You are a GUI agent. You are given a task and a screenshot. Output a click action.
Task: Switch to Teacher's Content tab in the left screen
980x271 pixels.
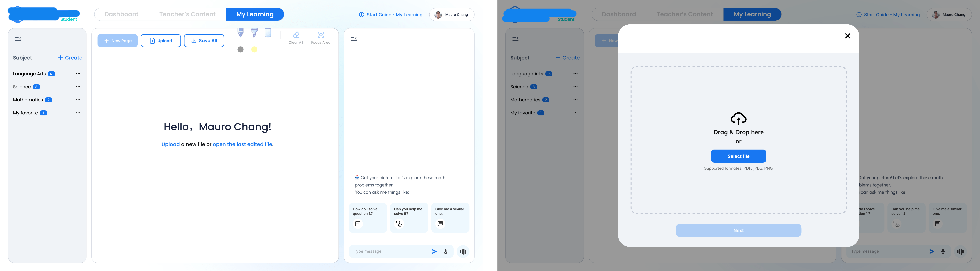[x=187, y=14]
